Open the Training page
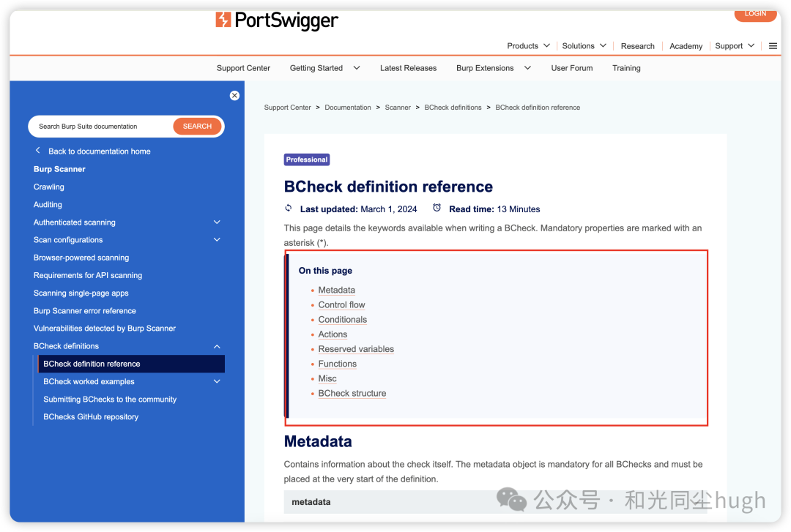Image resolution: width=791 pixels, height=532 pixels. [x=626, y=68]
